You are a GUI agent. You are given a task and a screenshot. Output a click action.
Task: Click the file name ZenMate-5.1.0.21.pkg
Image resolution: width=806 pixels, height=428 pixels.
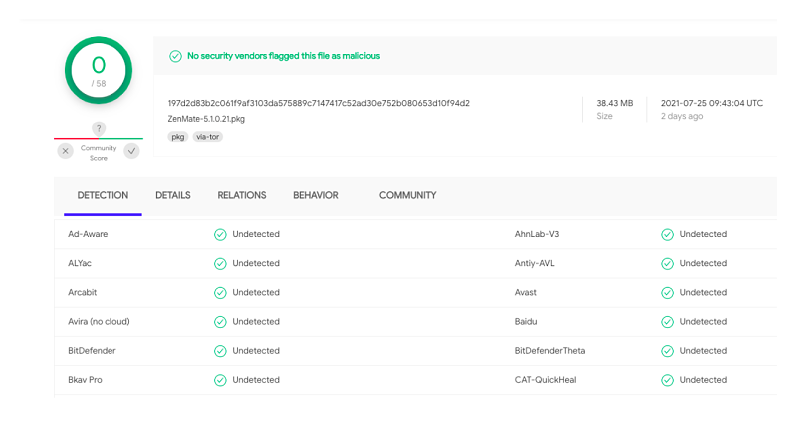tap(206, 119)
